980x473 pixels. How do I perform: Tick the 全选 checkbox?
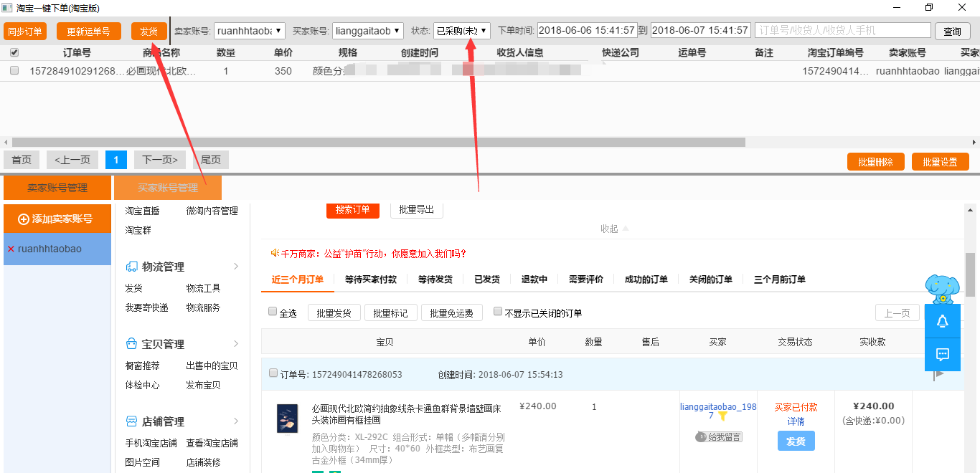(x=273, y=312)
